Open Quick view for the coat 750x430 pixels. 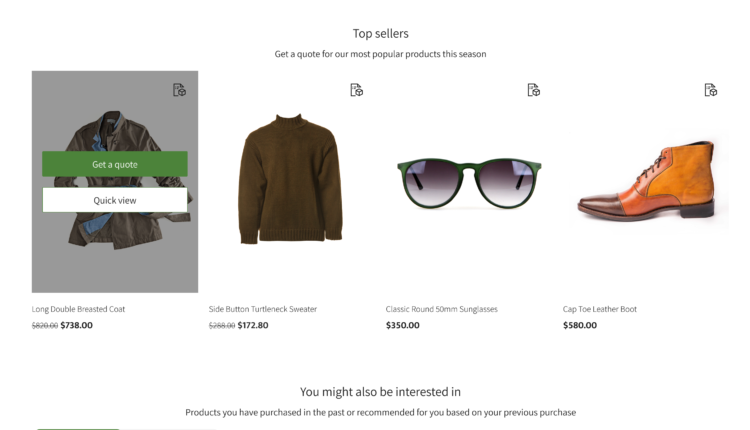click(115, 200)
